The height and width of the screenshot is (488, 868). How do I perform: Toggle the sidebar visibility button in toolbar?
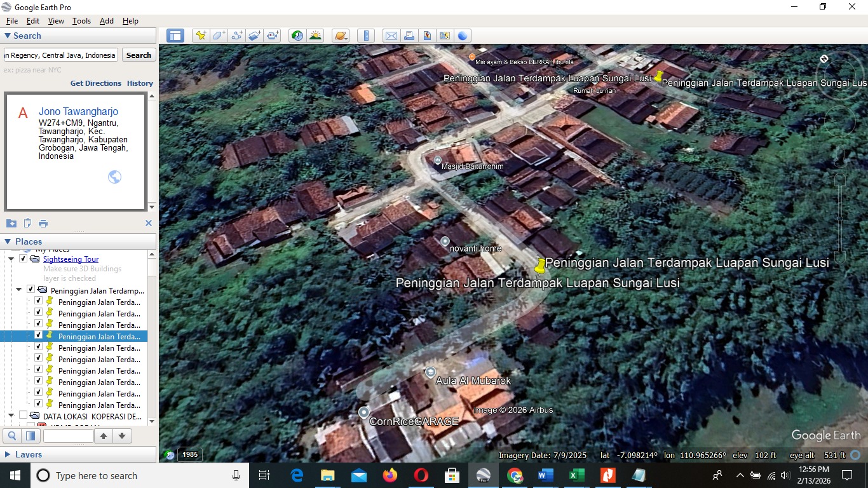pyautogui.click(x=175, y=36)
